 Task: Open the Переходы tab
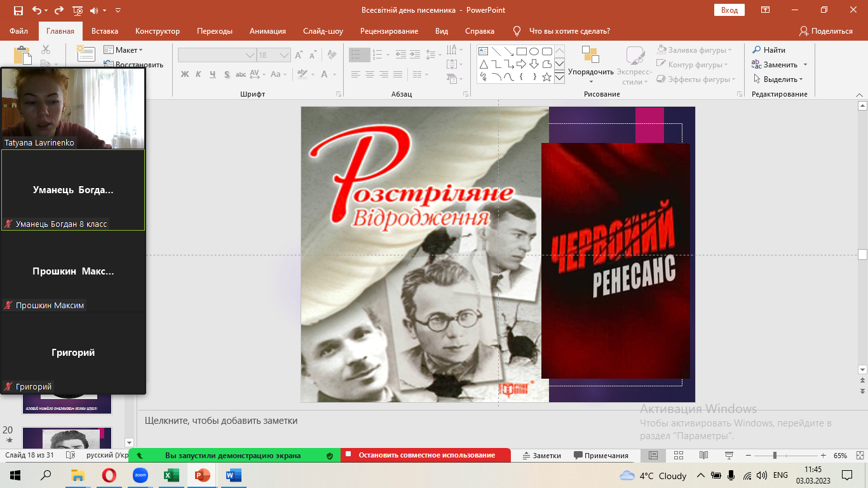pyautogui.click(x=215, y=31)
